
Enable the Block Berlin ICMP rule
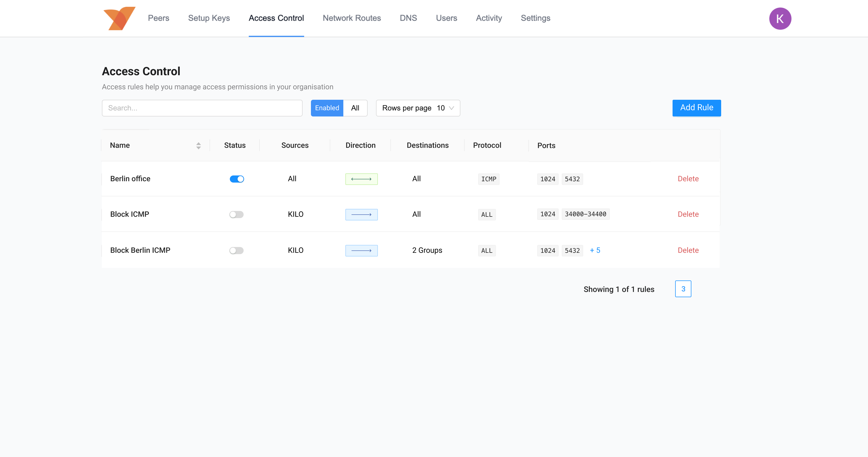point(237,250)
